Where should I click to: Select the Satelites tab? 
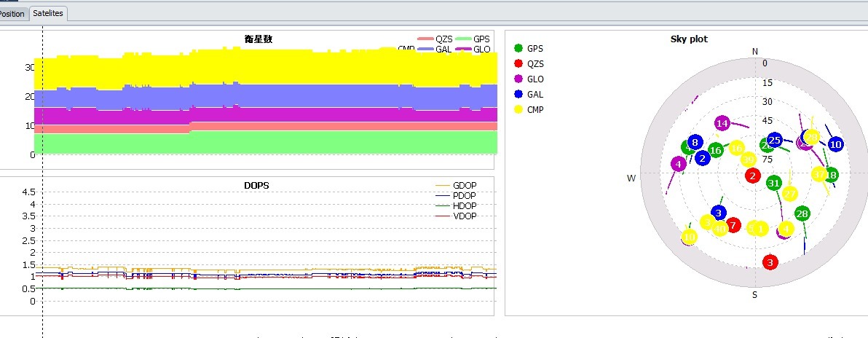(47, 13)
